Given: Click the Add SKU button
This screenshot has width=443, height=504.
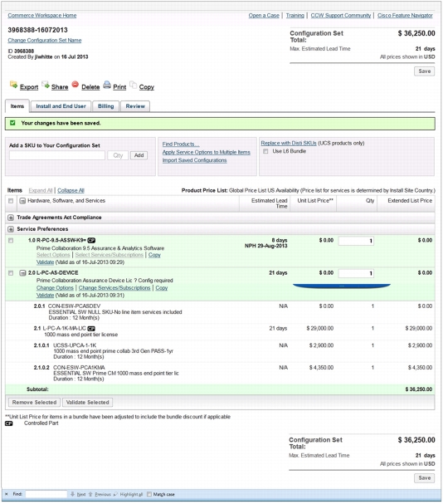Looking at the screenshot, I should [139, 155].
